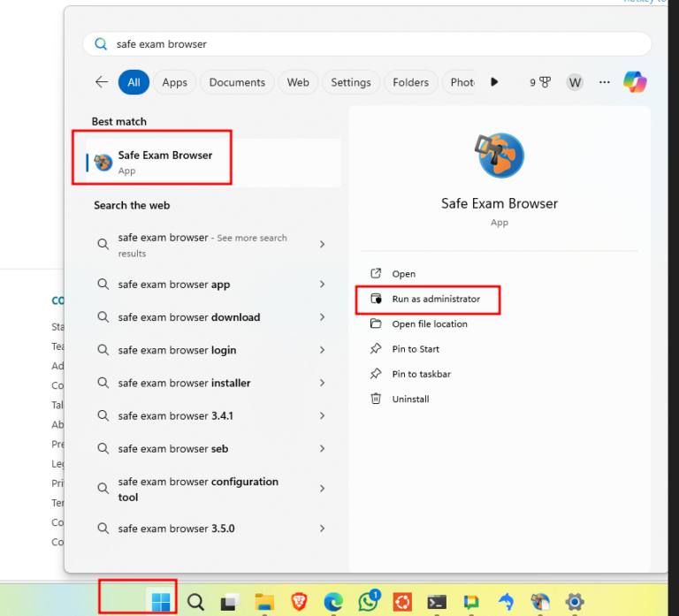Click the Pin to Start pin icon

pyautogui.click(x=376, y=348)
